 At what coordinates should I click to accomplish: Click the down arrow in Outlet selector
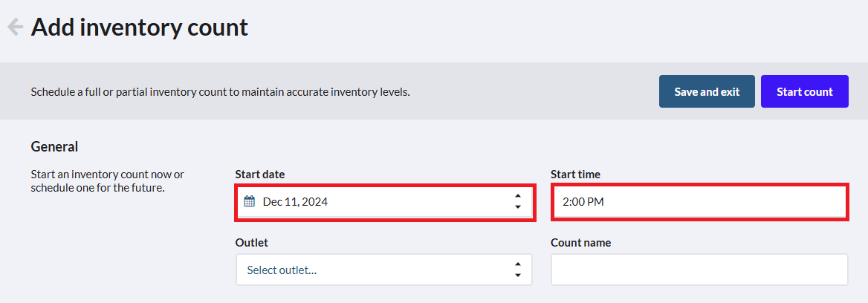pos(517,276)
